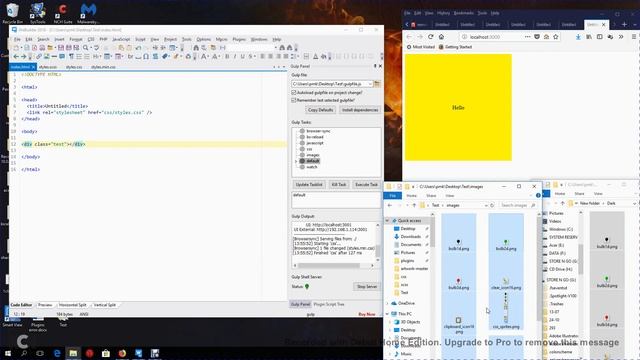Open Microsoft Store from taskbar
The image size is (640, 360).
pyautogui.click(x=106, y=353)
